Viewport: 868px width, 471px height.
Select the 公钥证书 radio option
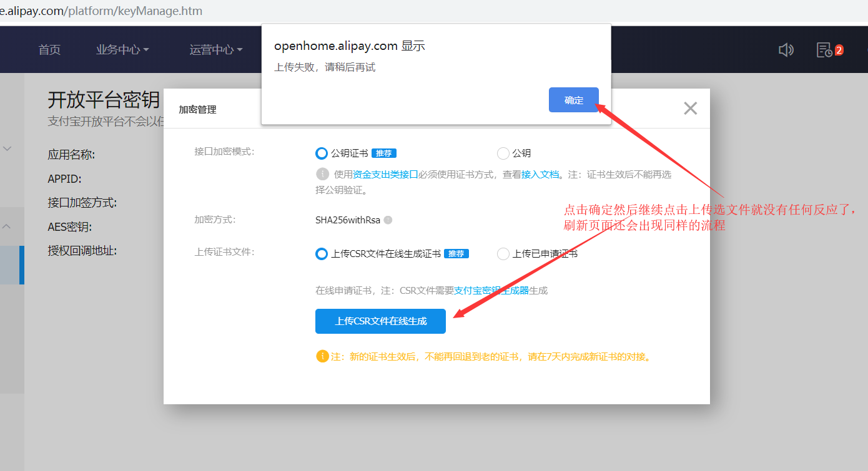[322, 153]
